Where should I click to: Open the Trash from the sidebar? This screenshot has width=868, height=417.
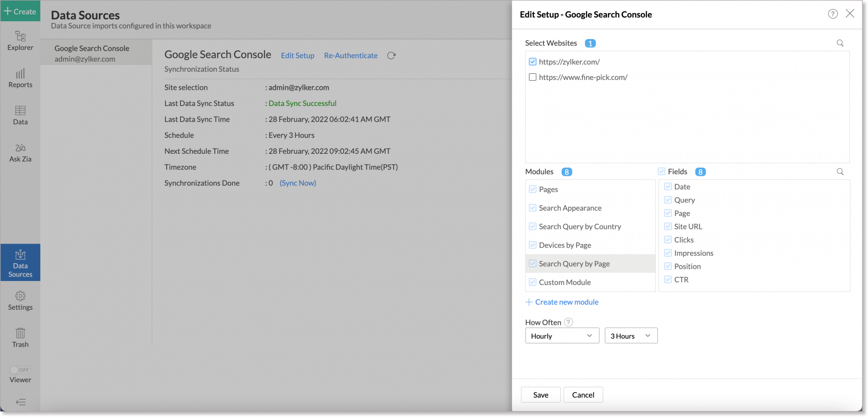(x=20, y=338)
